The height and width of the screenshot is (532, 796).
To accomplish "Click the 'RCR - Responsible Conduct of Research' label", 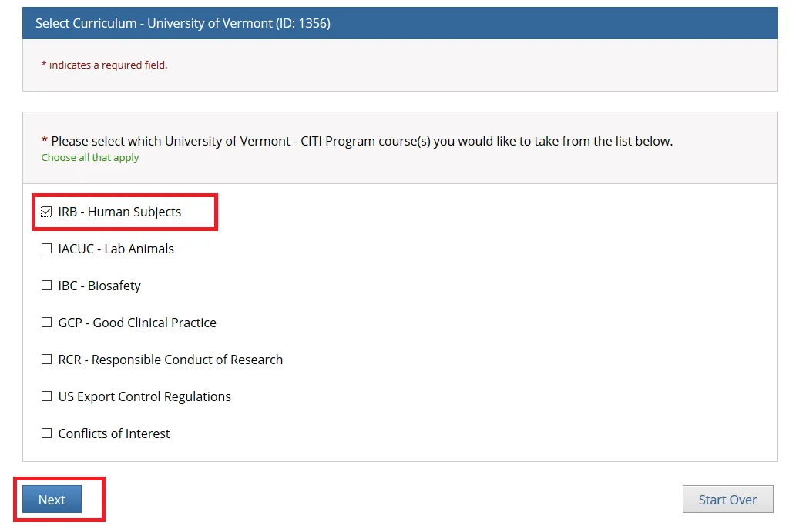I will pyautogui.click(x=170, y=360).
